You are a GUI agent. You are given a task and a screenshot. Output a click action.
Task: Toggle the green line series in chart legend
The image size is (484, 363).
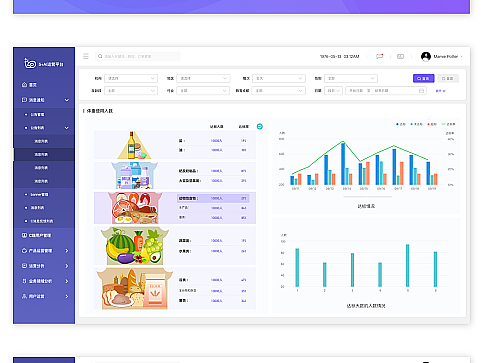[x=448, y=124]
